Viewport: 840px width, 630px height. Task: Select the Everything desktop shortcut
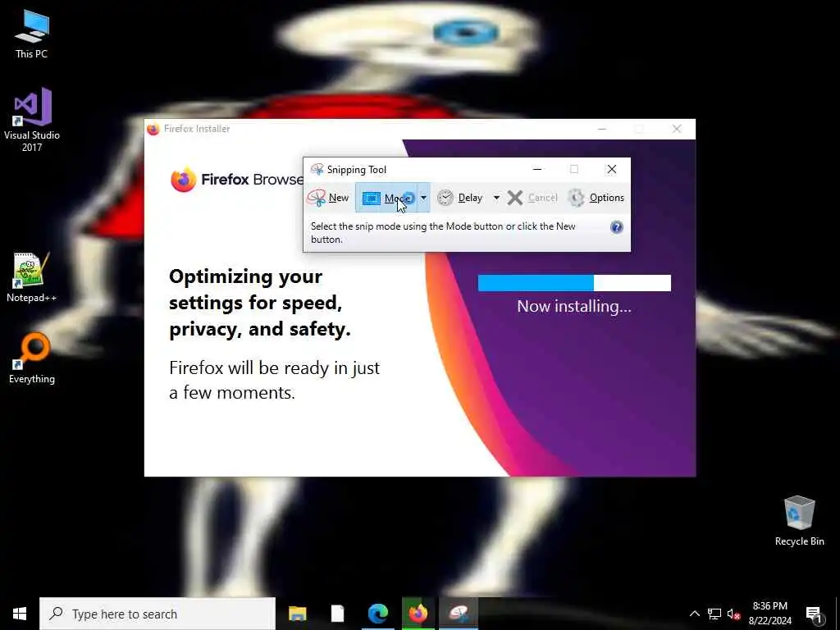32,359
